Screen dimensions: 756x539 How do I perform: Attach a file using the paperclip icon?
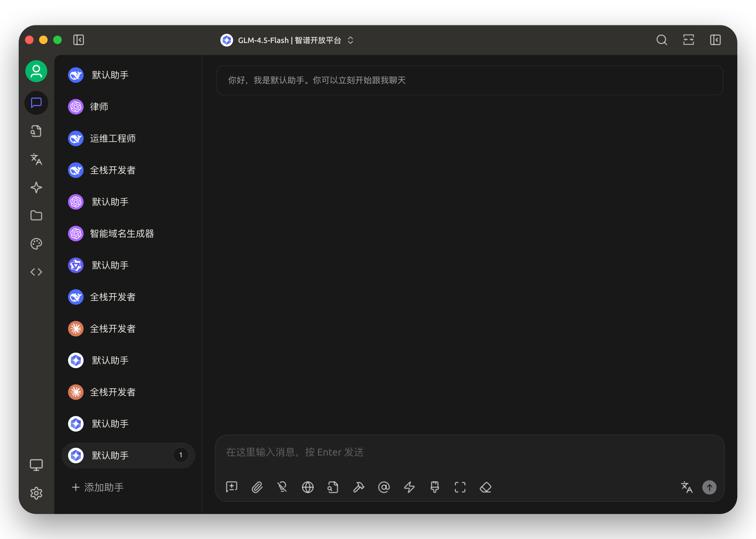[257, 487]
